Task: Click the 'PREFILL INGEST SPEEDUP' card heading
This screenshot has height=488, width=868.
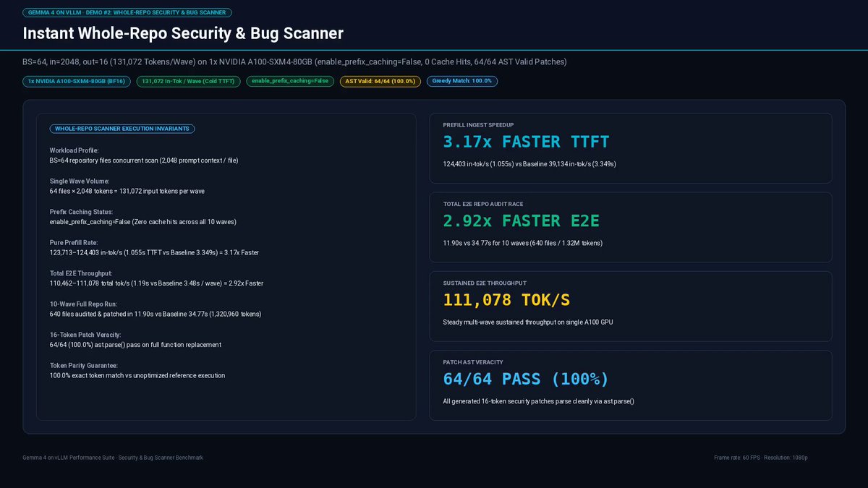Action: coord(478,125)
